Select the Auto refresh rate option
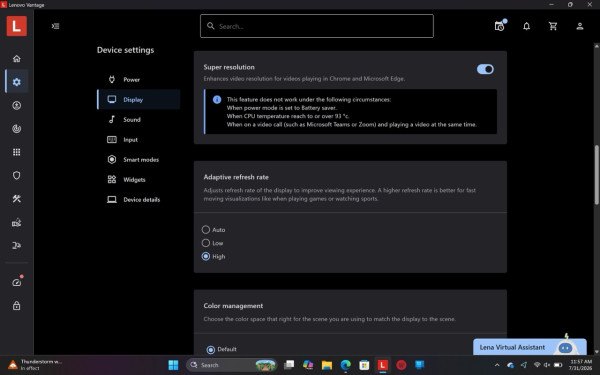The width and height of the screenshot is (600, 375). tap(206, 230)
